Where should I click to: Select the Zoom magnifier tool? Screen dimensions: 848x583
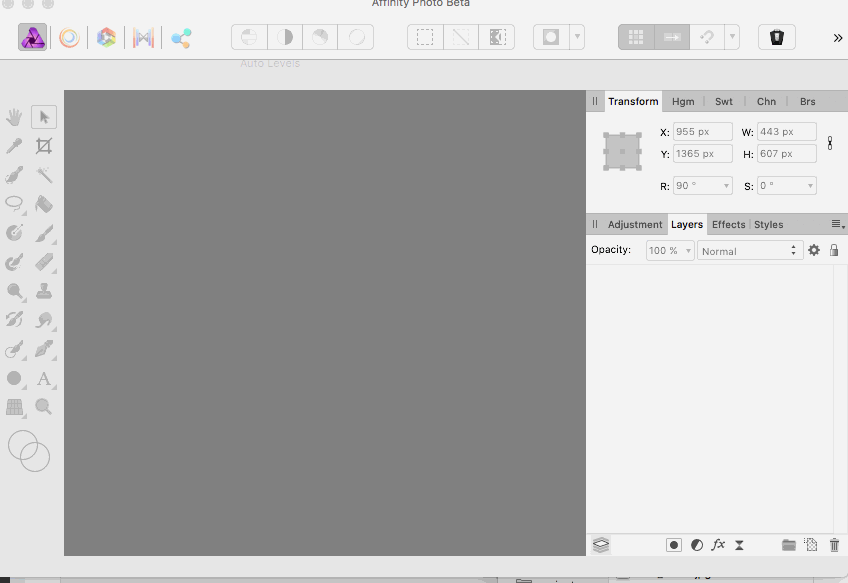[x=44, y=407]
